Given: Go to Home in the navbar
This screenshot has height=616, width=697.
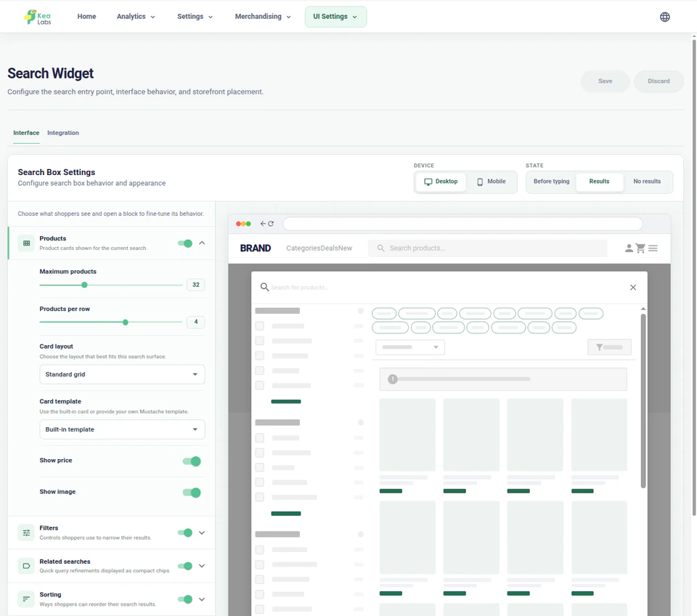Looking at the screenshot, I should tap(86, 17).
